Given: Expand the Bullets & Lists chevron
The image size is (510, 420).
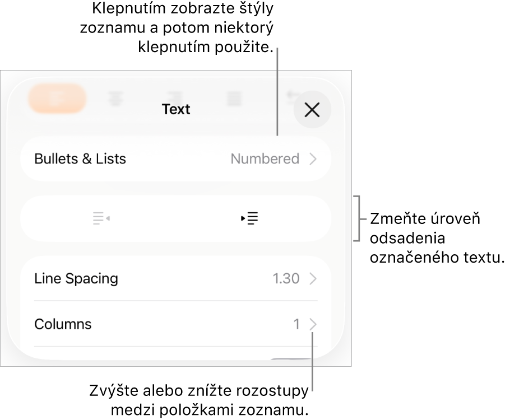Looking at the screenshot, I should [x=313, y=159].
